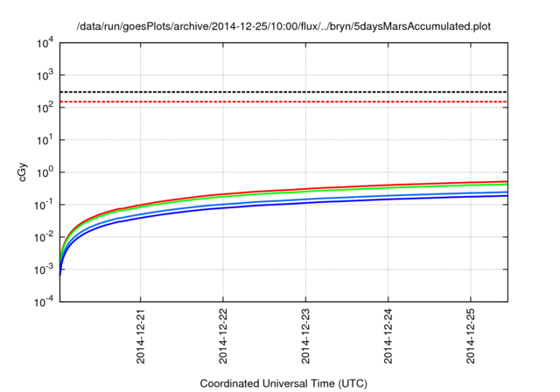Viewport: 560px width, 392px height.
Task: Click the 10^-4 y-axis tick label
Action: point(44,303)
